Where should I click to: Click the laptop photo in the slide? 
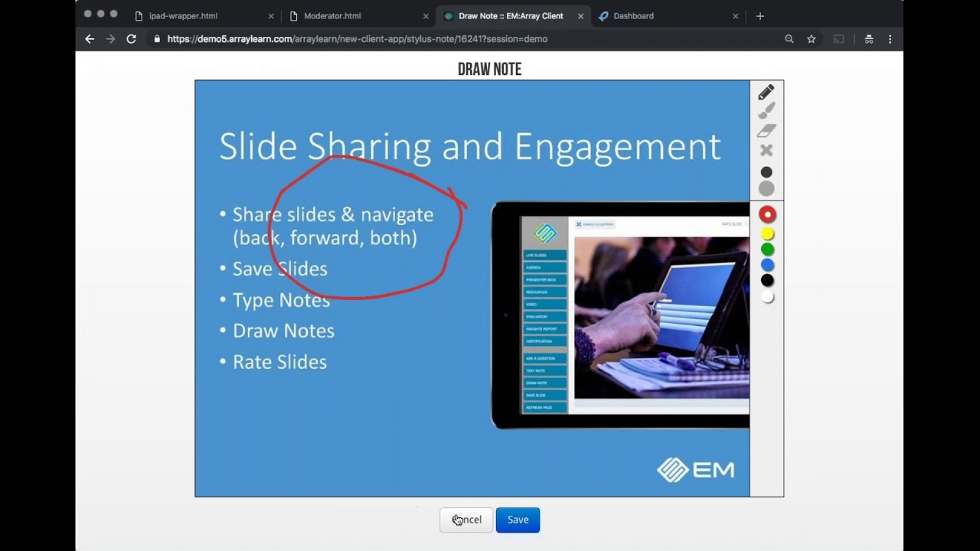pyautogui.click(x=661, y=318)
